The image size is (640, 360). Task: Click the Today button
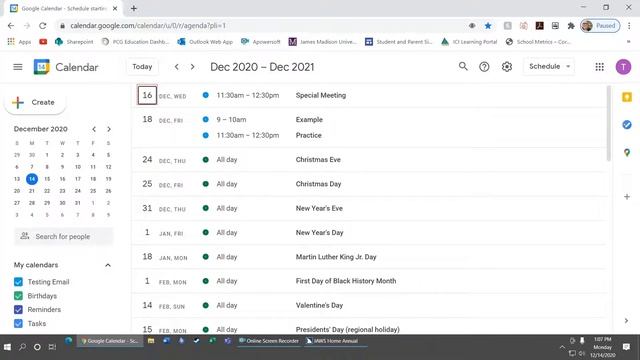[x=142, y=67]
